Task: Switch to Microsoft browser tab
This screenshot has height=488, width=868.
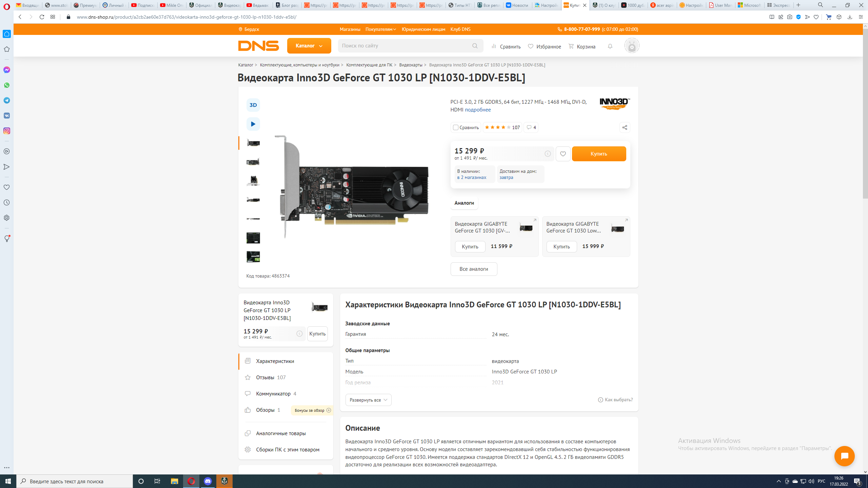Action: coord(749,5)
